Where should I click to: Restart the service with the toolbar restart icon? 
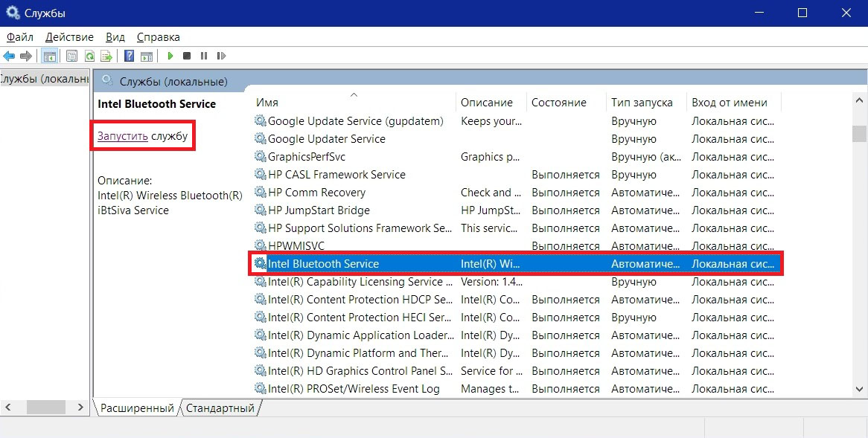click(221, 56)
